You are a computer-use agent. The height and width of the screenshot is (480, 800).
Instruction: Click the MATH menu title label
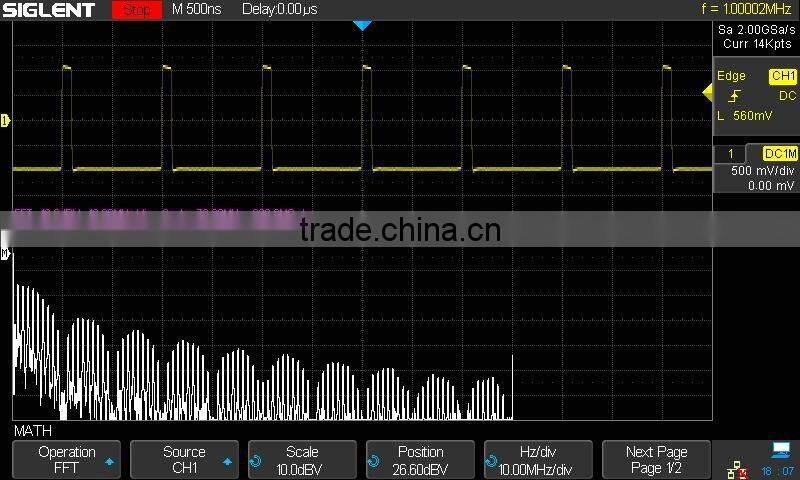click(x=33, y=431)
